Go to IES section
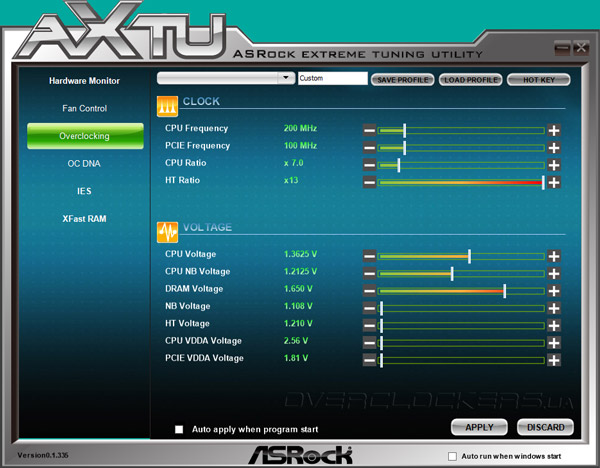Viewport: 600px width, 468px height. (x=84, y=191)
